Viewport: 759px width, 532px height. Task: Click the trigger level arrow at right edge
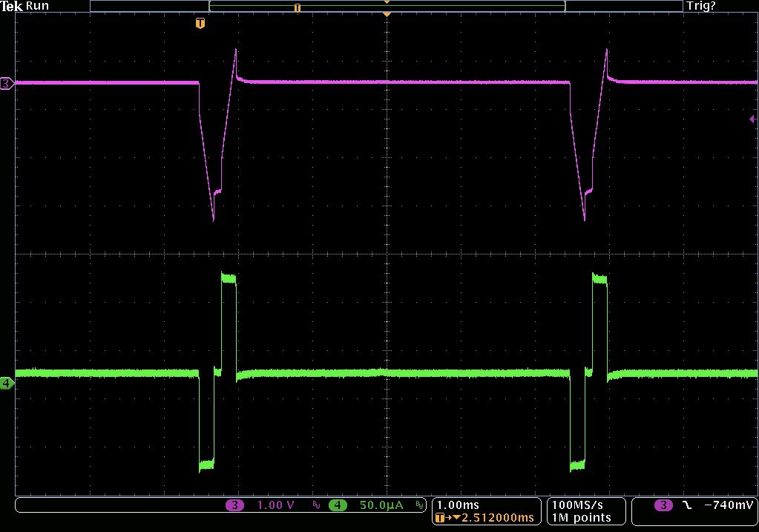tap(753, 119)
